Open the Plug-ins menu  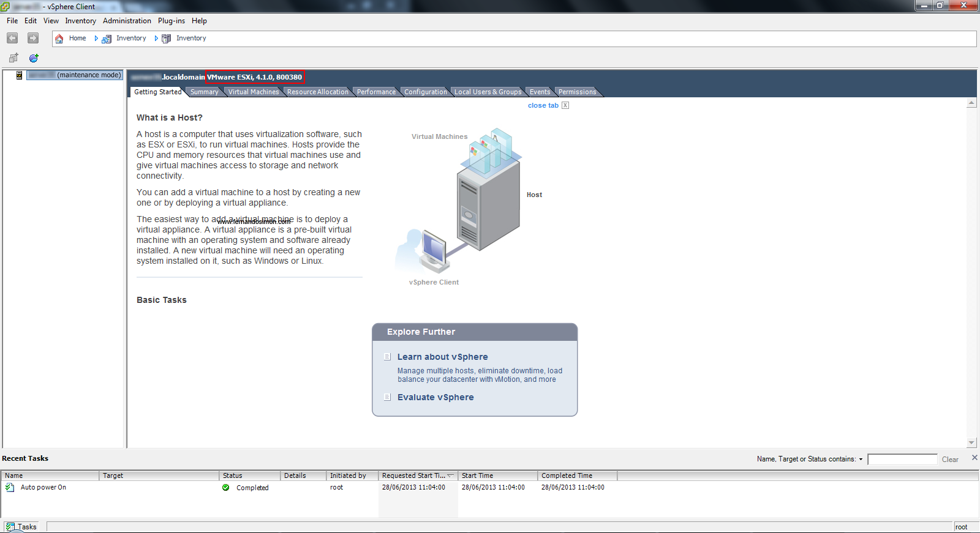[171, 21]
